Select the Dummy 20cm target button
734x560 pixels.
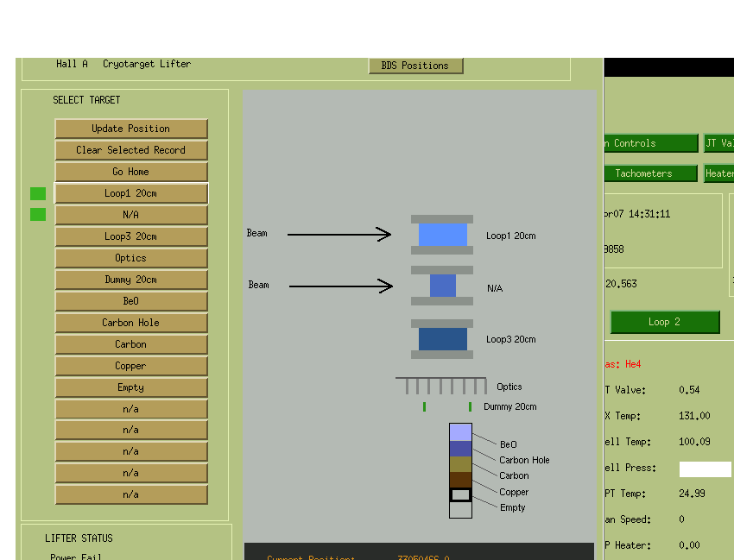[131, 280]
